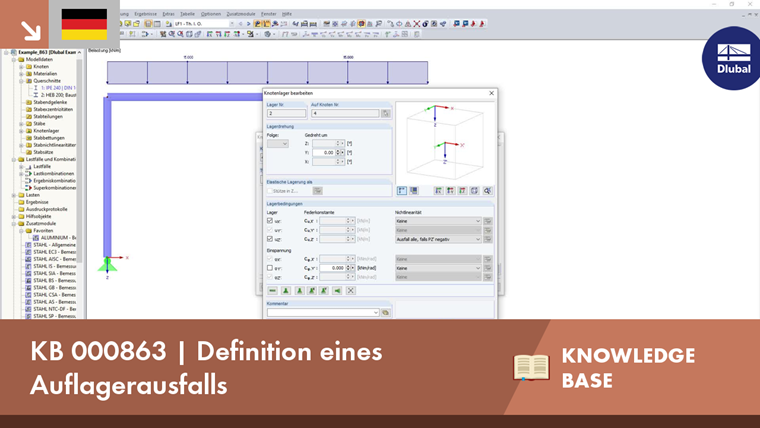Click the Hilfe menu
The height and width of the screenshot is (428, 760).
coord(287,14)
